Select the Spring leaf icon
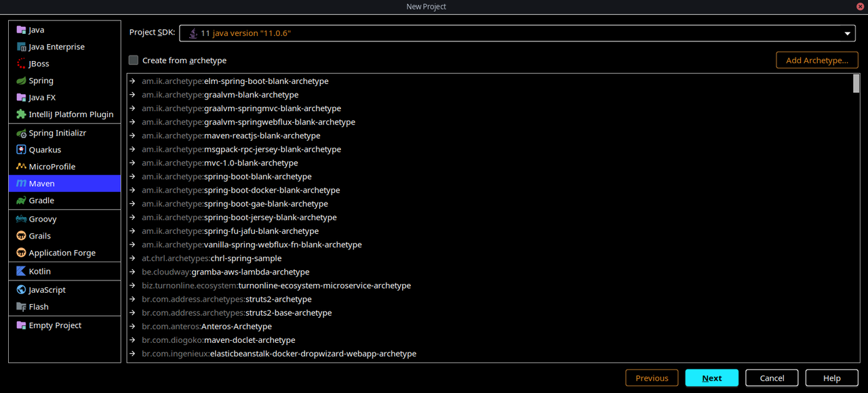 [21, 81]
